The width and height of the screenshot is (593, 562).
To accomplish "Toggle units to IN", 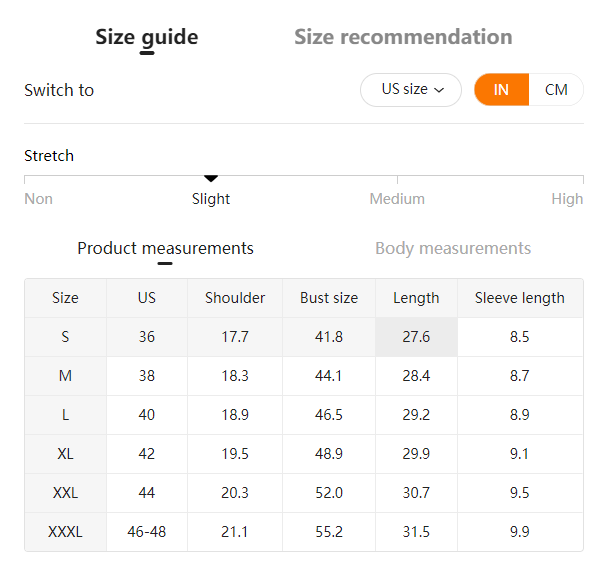I will pos(501,90).
